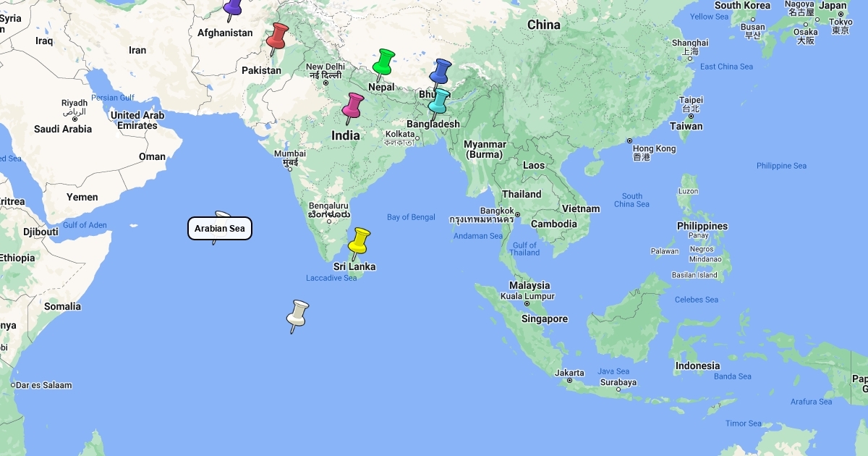Image resolution: width=868 pixels, height=456 pixels.
Task: Select the Taipei city marker
Action: (691, 116)
